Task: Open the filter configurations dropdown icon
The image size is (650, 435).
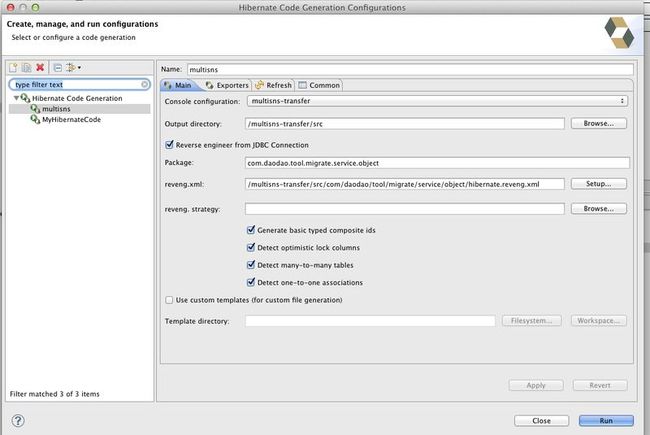Action: (73, 67)
